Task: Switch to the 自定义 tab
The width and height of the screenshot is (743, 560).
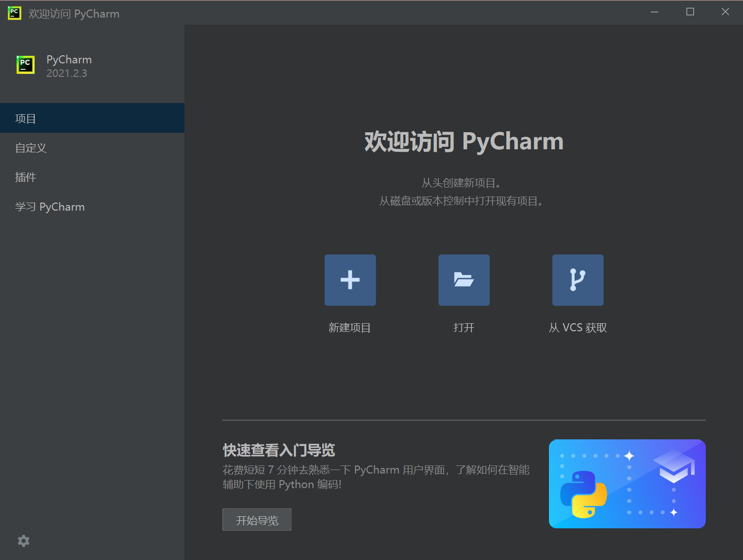Action: pyautogui.click(x=31, y=148)
